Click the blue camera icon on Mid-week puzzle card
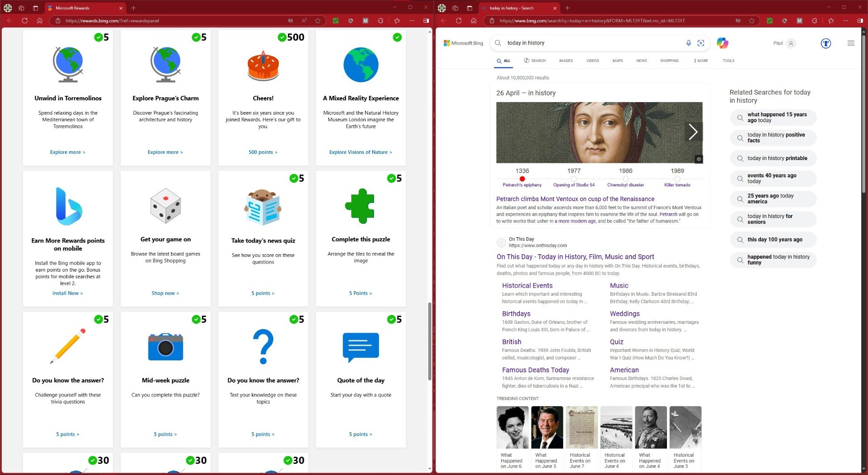This screenshot has width=868, height=475. [x=165, y=347]
